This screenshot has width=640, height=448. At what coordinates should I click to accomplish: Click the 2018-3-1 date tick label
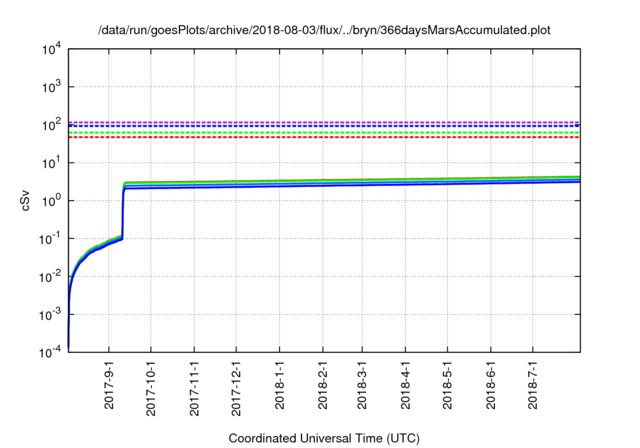pos(362,385)
